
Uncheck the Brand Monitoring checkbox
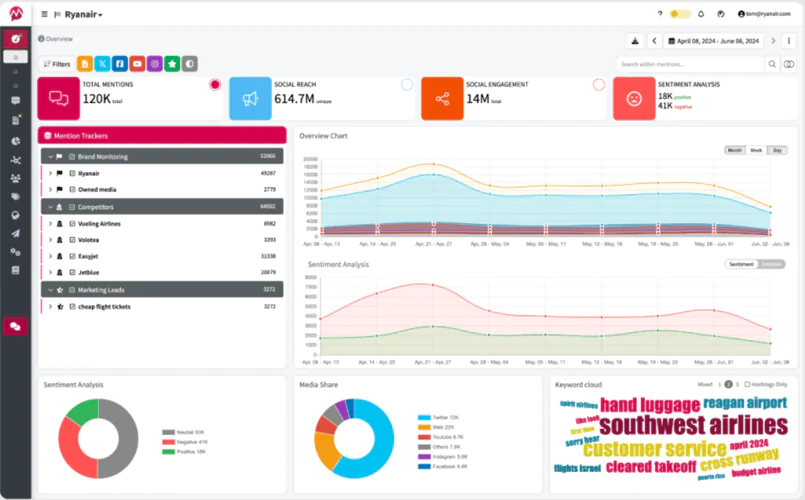tap(72, 157)
